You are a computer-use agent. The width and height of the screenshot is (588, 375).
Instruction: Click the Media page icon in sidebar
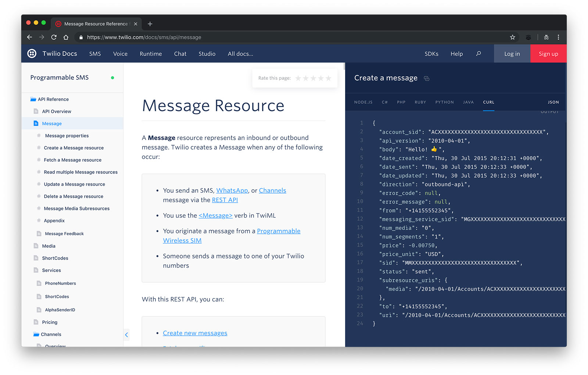tap(36, 246)
